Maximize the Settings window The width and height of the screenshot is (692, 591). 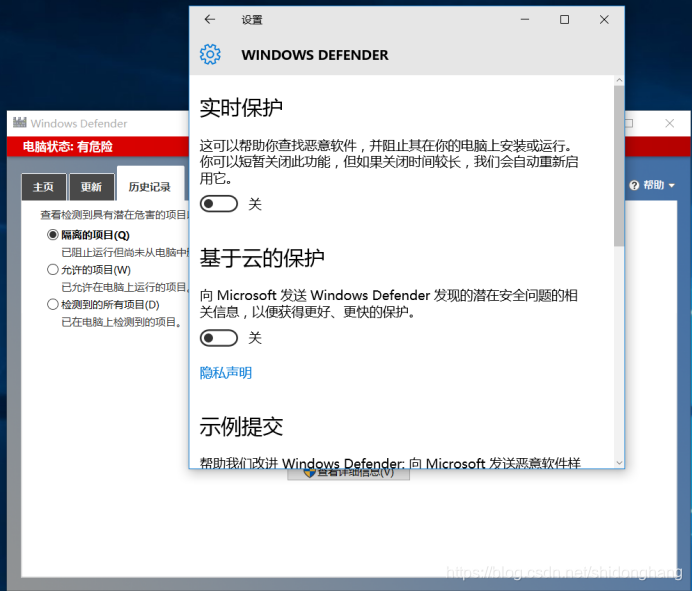564,19
